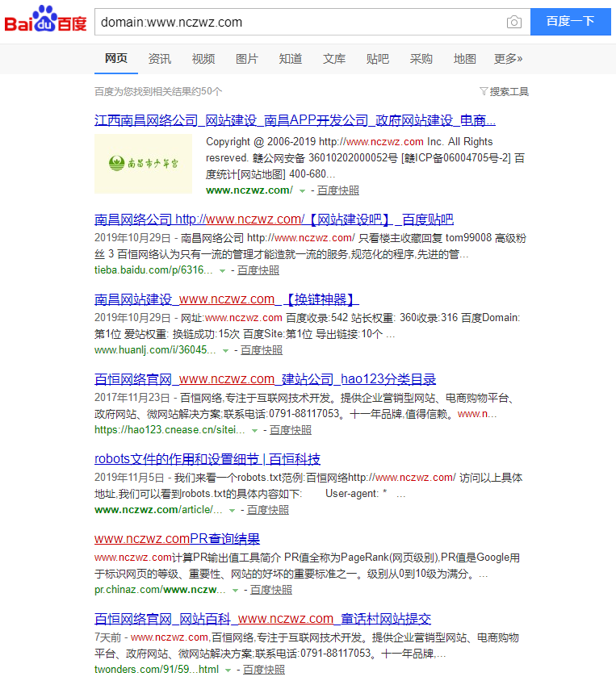
Task: Expand dropdown arrow next to tieba.baidu.com URL
Action: coord(222,270)
